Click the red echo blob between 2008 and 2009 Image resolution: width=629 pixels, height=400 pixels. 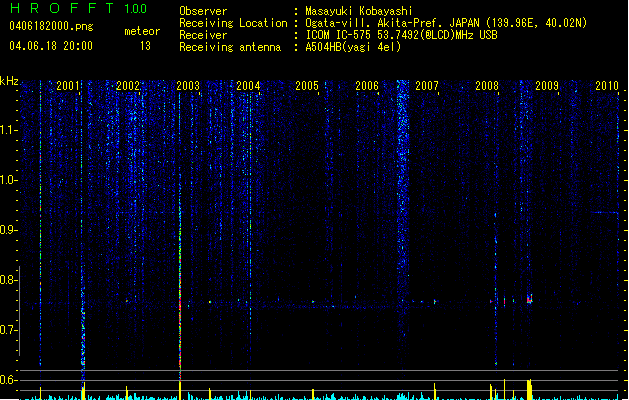(x=530, y=299)
